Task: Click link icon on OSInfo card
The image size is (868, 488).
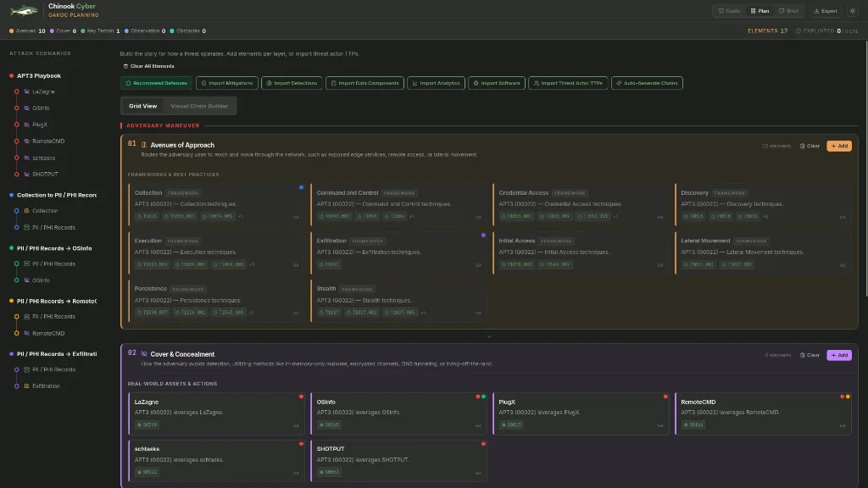Action: [x=478, y=426]
